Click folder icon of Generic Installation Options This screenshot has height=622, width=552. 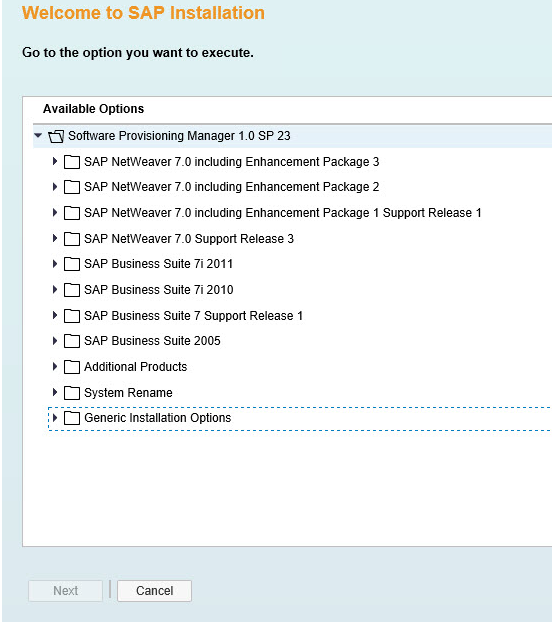(x=72, y=418)
